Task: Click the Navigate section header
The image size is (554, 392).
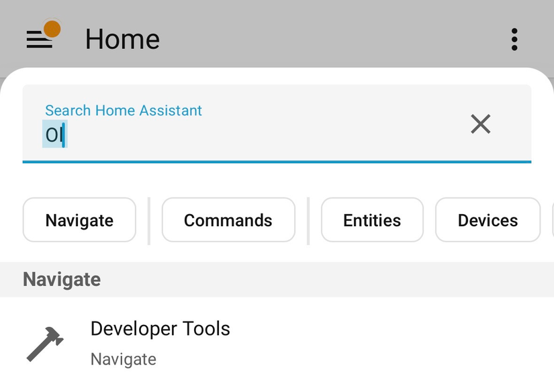Action: coord(61,279)
